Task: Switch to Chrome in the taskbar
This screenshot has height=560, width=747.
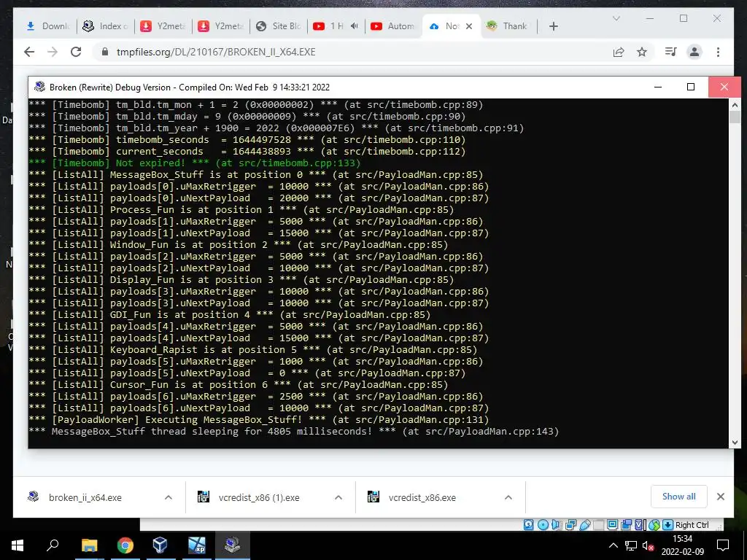Action: [x=125, y=545]
